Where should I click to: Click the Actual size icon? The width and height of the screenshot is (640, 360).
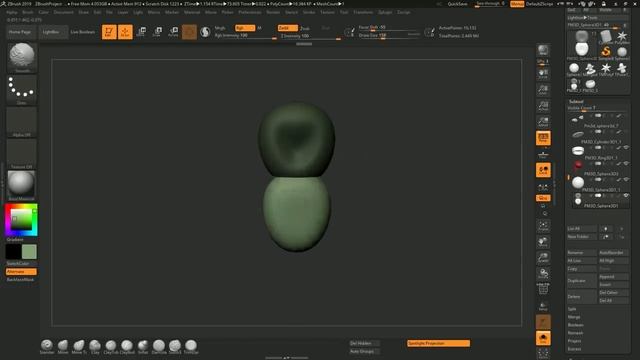pos(543,106)
